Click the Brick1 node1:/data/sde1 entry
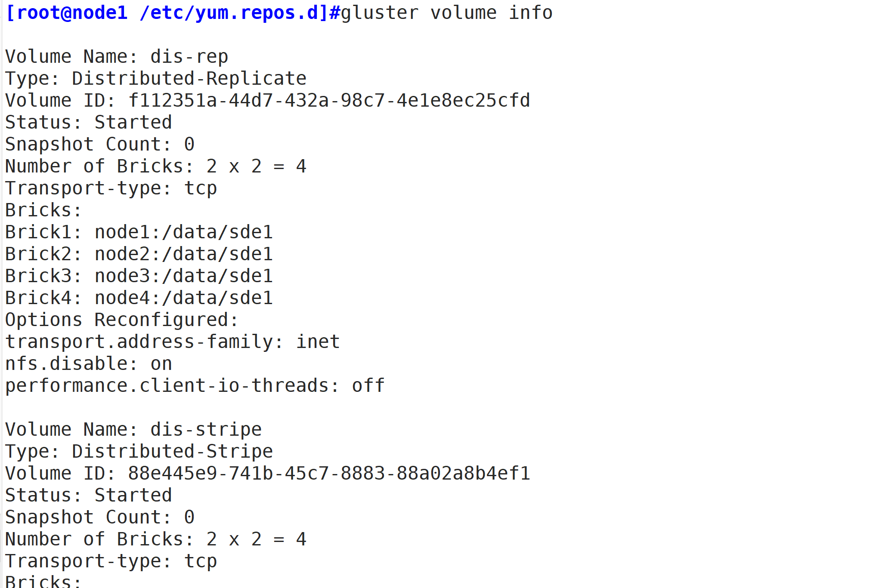 [139, 232]
